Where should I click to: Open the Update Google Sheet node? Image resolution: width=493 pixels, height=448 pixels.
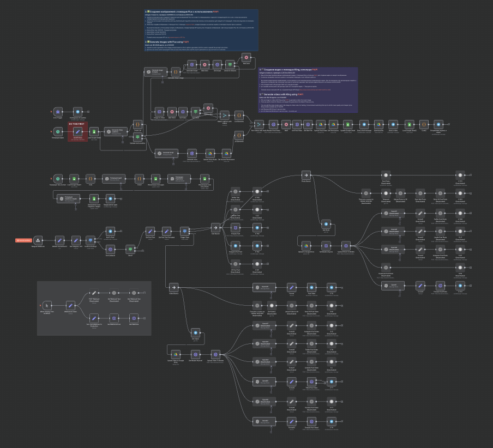click(x=348, y=124)
